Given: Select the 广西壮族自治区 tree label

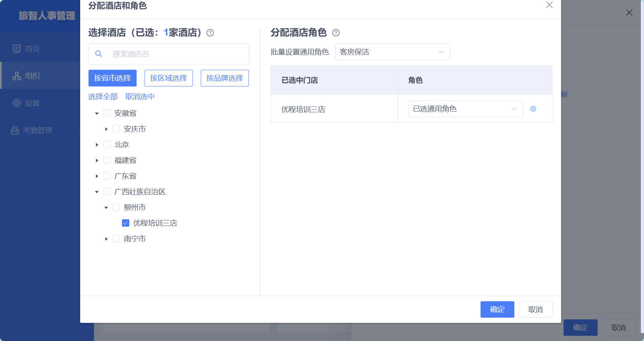Looking at the screenshot, I should click(140, 191).
